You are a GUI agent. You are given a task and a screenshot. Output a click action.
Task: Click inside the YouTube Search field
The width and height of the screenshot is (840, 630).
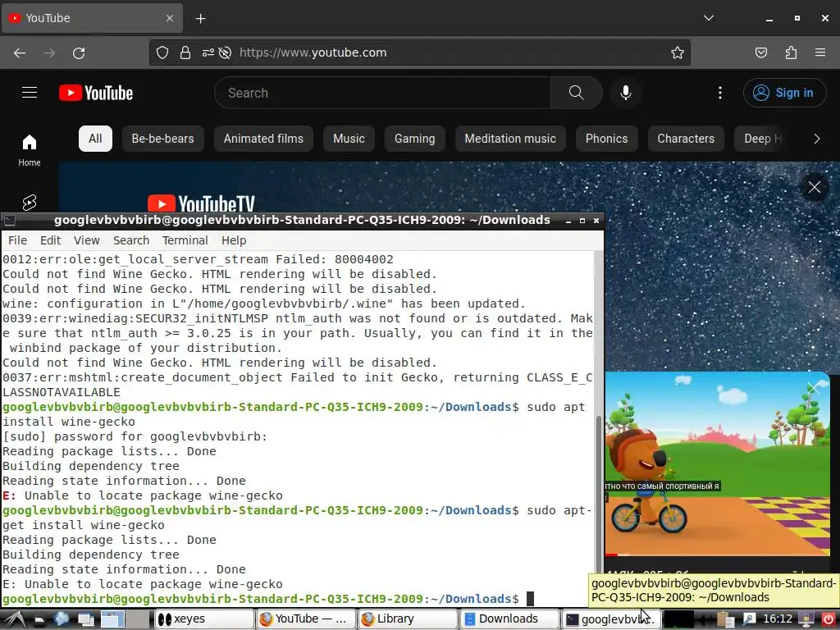point(382,93)
